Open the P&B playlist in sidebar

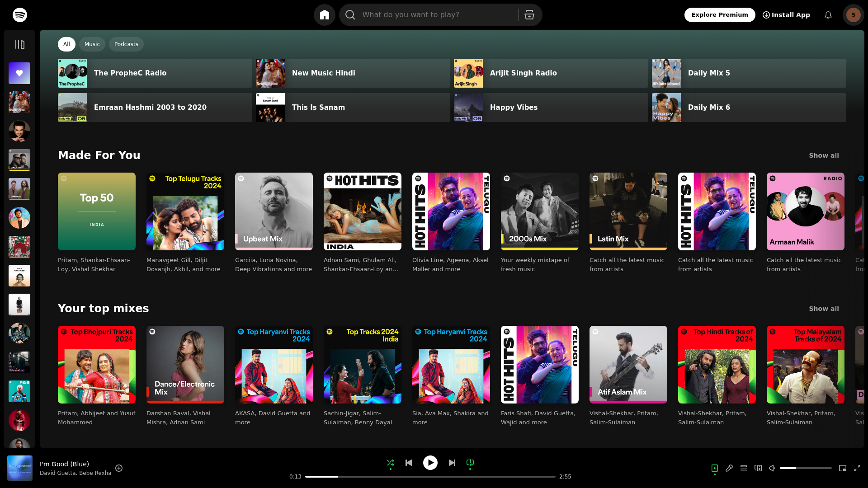coord(19,391)
